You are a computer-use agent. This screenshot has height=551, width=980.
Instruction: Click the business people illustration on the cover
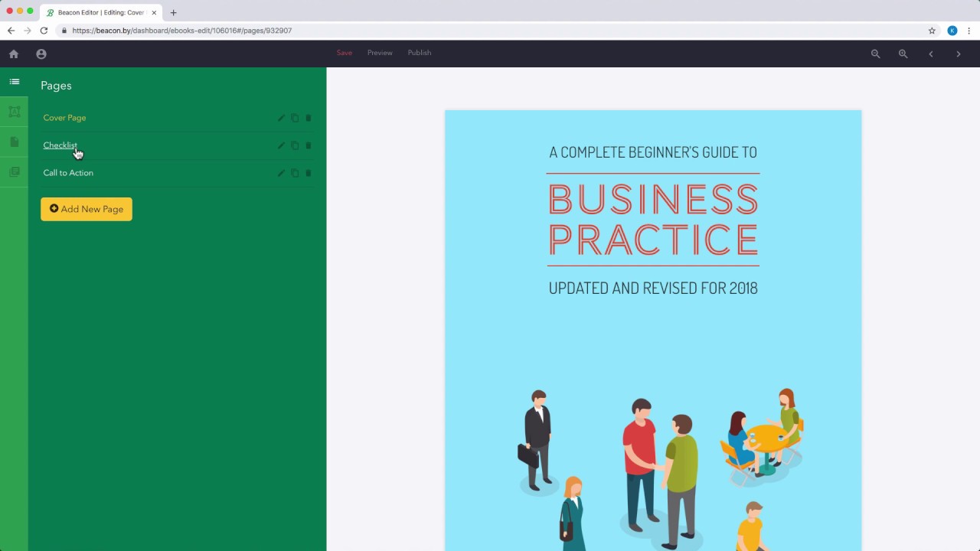point(660,468)
